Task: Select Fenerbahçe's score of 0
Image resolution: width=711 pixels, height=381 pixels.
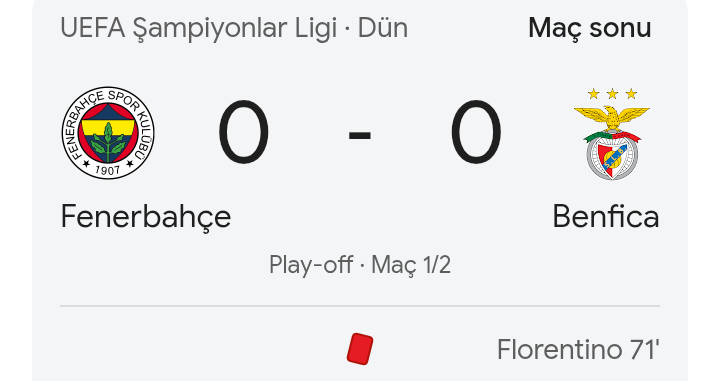Action: point(244,132)
